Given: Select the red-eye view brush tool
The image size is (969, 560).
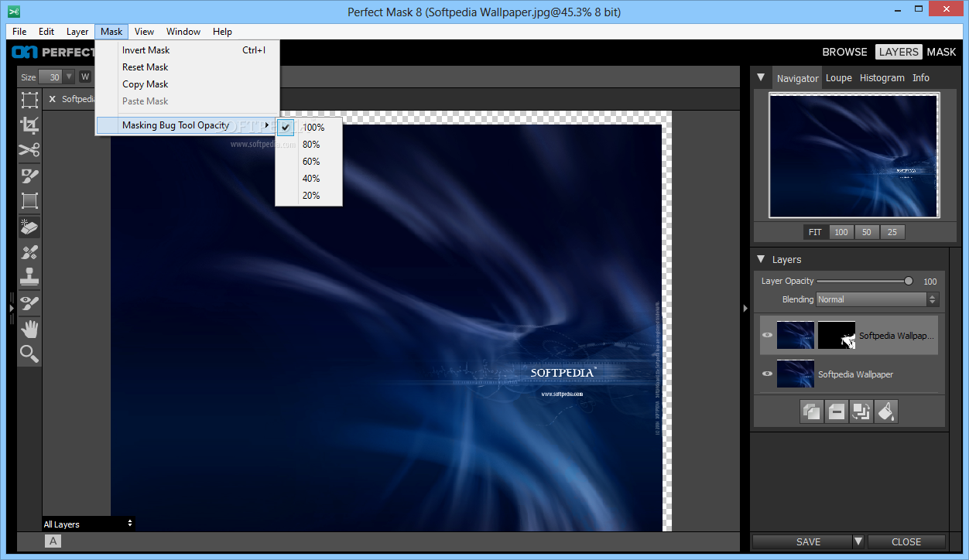Looking at the screenshot, I should pyautogui.click(x=29, y=302).
